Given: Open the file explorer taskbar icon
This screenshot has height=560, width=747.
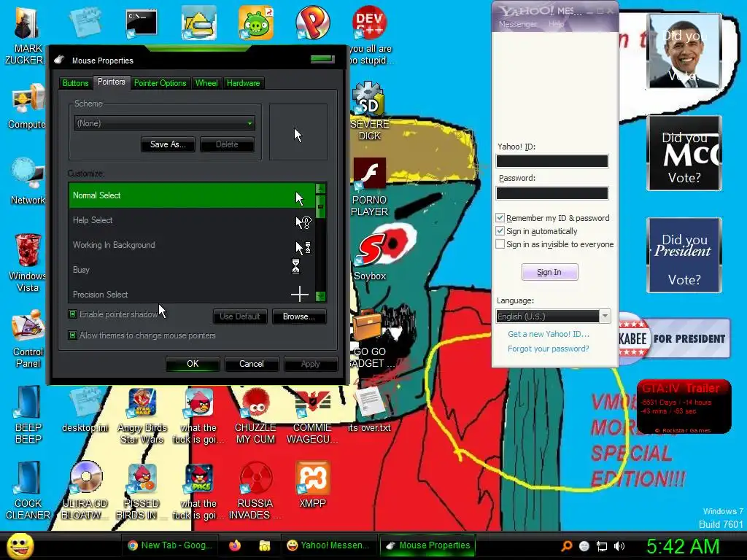Looking at the screenshot, I should click(x=264, y=545).
